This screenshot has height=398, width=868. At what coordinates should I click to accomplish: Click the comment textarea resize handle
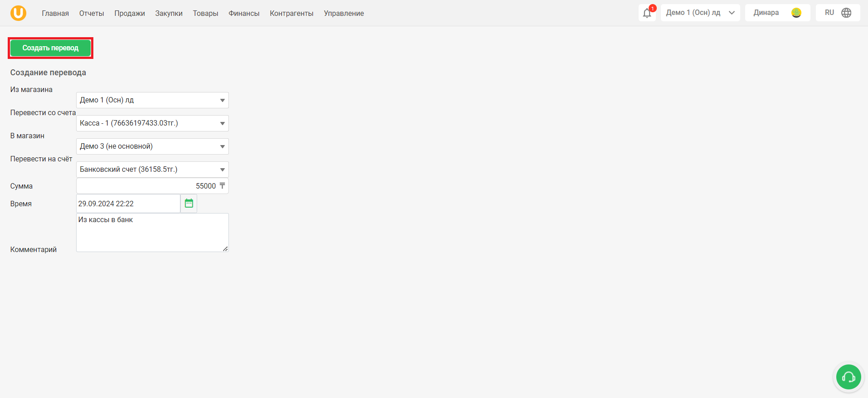[x=225, y=248]
